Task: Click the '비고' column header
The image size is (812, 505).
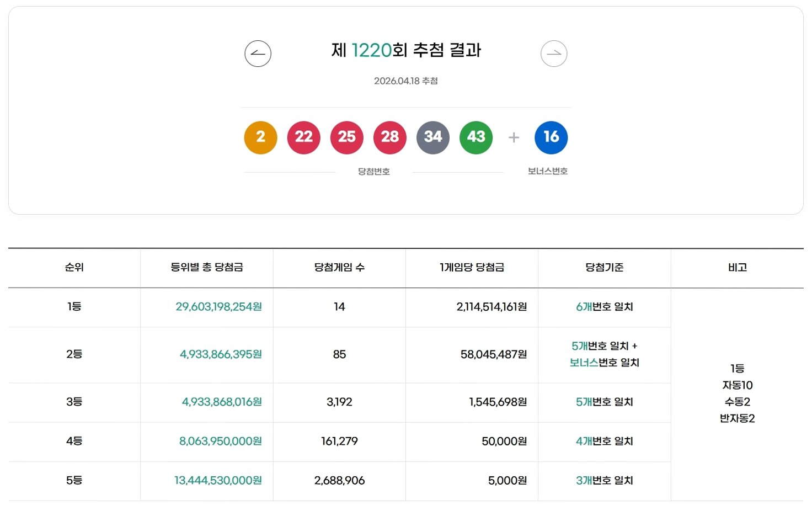Action: coord(737,268)
